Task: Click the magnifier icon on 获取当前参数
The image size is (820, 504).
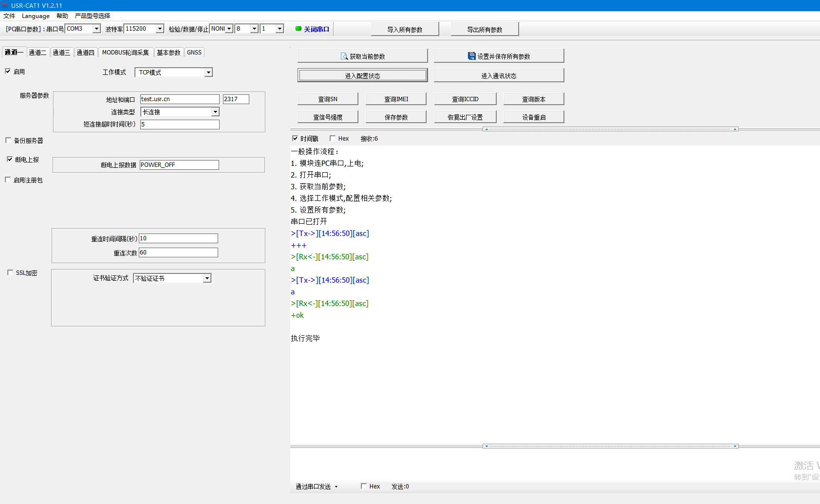Action: [344, 56]
